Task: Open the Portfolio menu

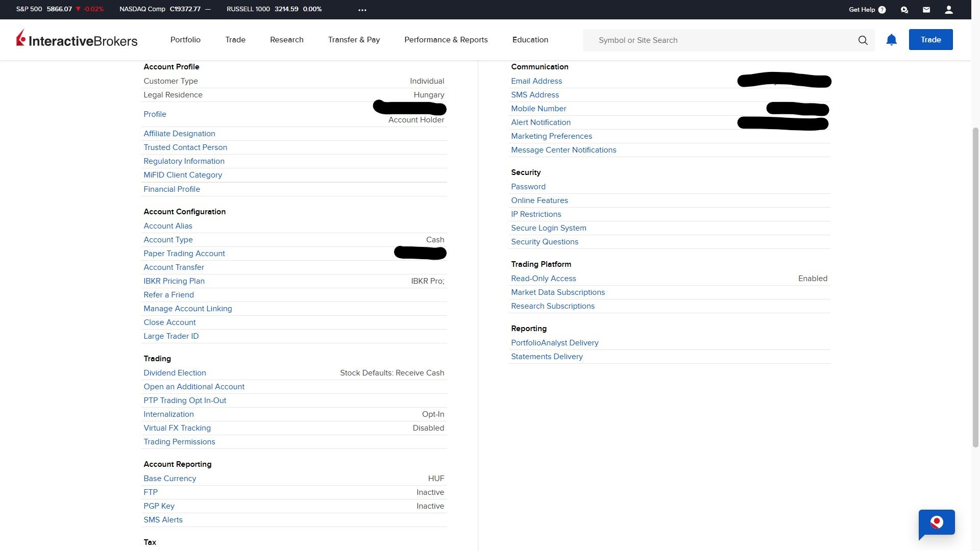Action: coord(185,40)
